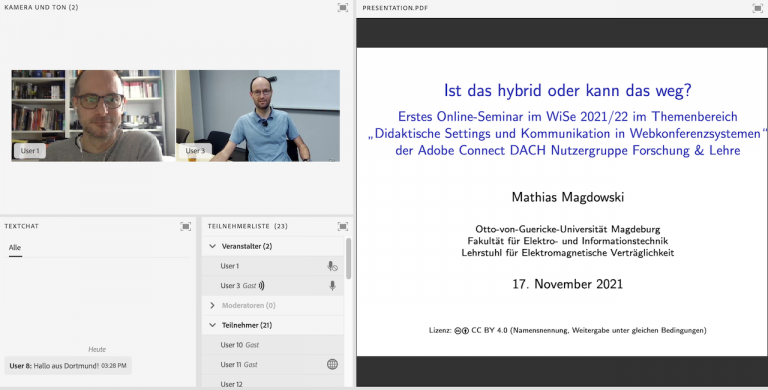Click the User 3 webcam video

pos(258,116)
